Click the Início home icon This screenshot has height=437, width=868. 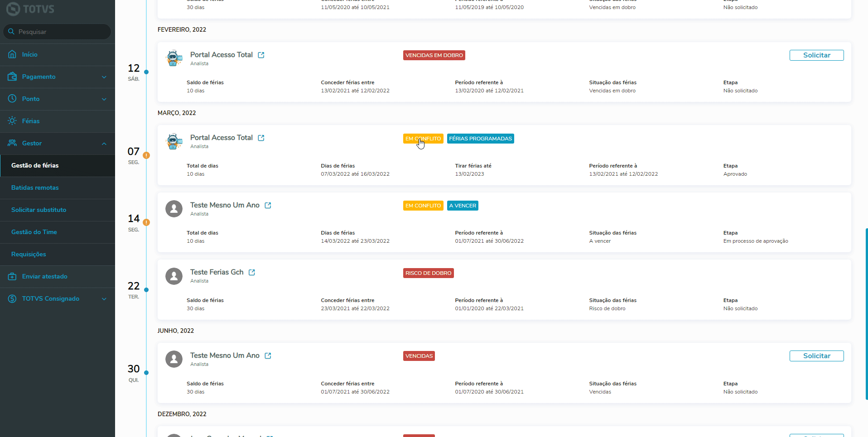(x=12, y=54)
